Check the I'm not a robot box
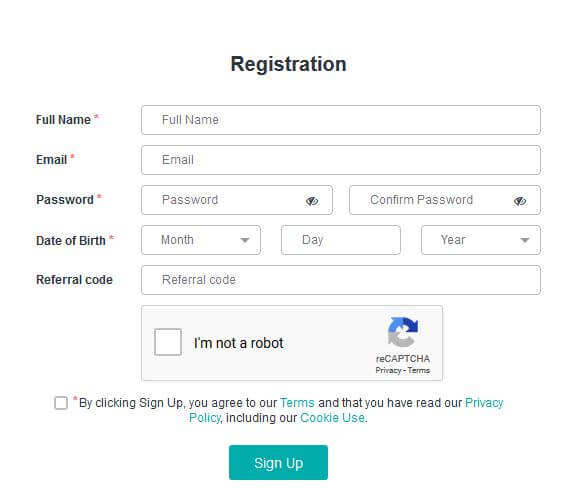This screenshot has height=495, width=576. click(x=168, y=342)
